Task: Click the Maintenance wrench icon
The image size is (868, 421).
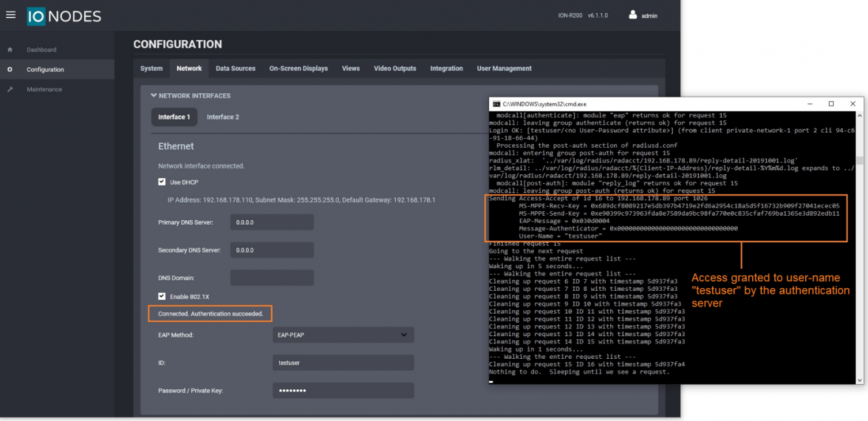Action: click(10, 89)
